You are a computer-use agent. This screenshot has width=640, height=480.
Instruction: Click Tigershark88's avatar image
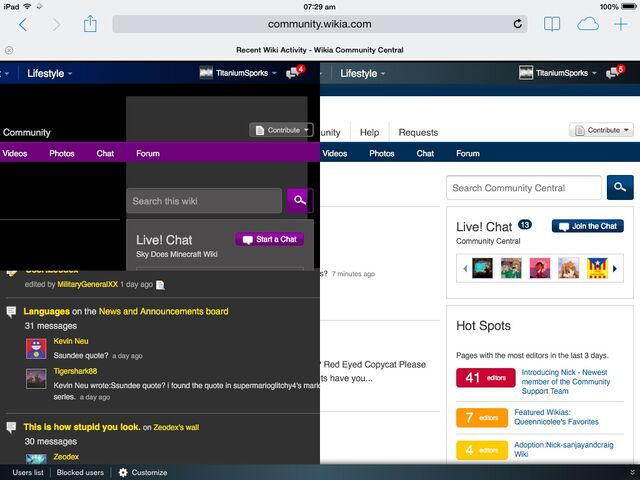tap(36, 378)
